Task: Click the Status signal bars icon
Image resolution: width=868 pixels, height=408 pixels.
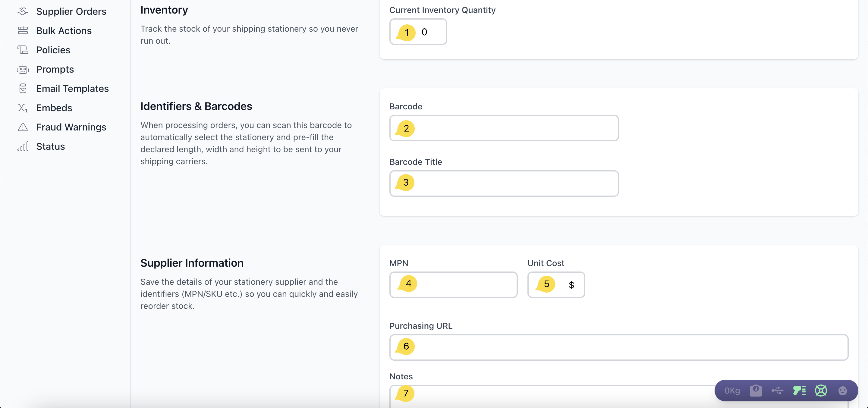Action: pos(23,146)
